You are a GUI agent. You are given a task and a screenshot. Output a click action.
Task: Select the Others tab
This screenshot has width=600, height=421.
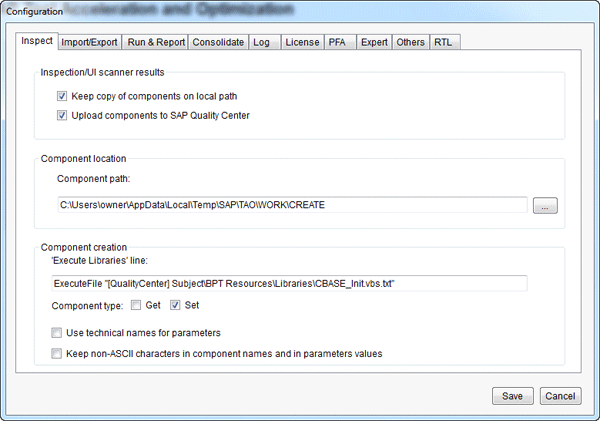tap(410, 42)
